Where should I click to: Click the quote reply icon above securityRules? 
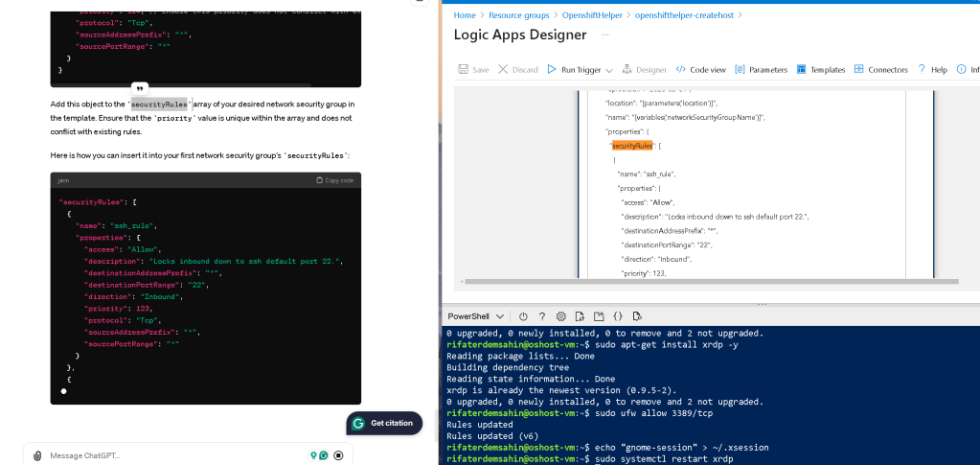[x=140, y=88]
